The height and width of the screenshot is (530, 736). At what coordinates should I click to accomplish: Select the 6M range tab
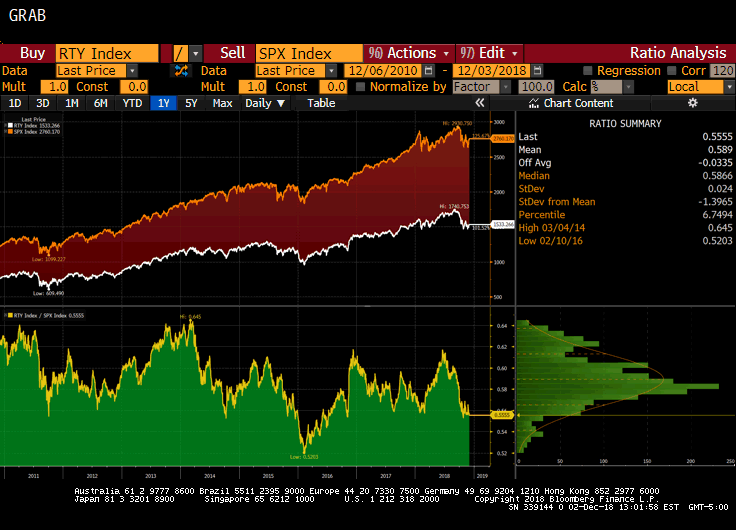tap(100, 103)
